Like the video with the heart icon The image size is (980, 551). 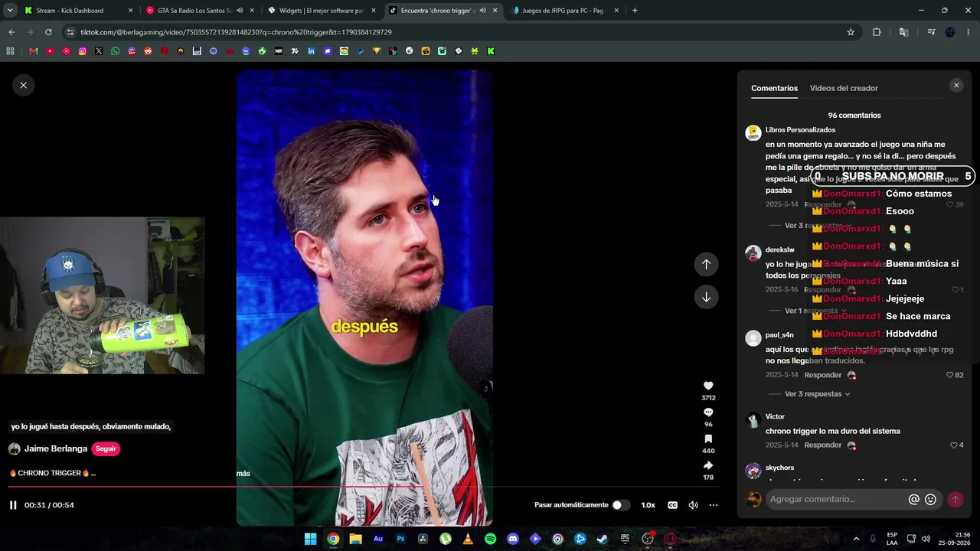708,386
